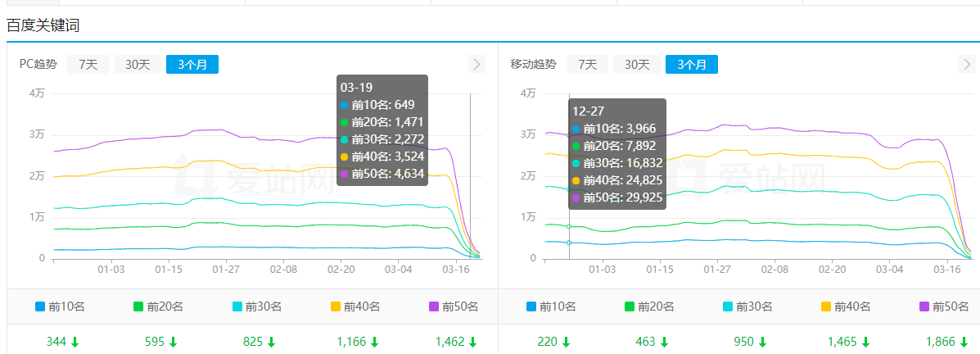Click the PC趋势 chart label
The width and height of the screenshot is (980, 354).
tap(38, 65)
